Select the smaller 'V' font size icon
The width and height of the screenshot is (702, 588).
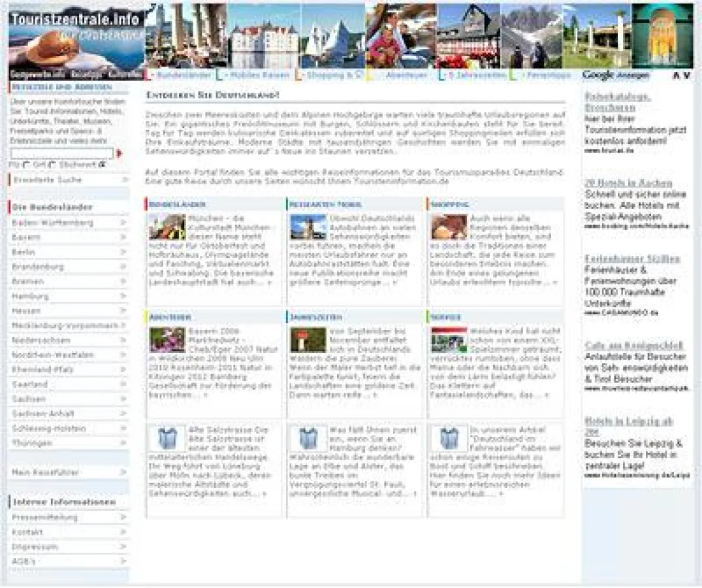tap(688, 76)
